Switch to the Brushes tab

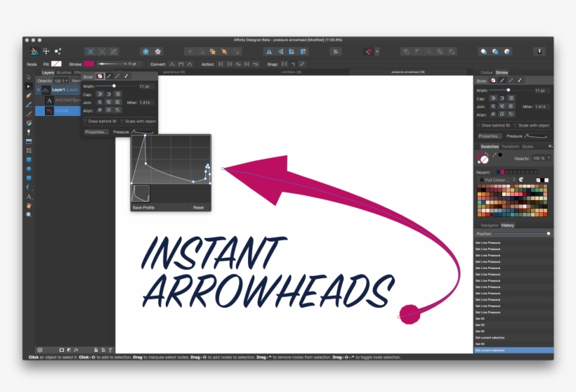(64, 73)
